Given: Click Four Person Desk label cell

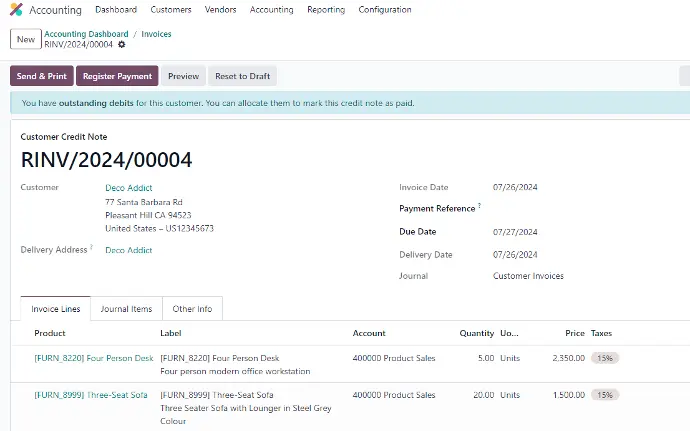Looking at the screenshot, I should pos(235,365).
